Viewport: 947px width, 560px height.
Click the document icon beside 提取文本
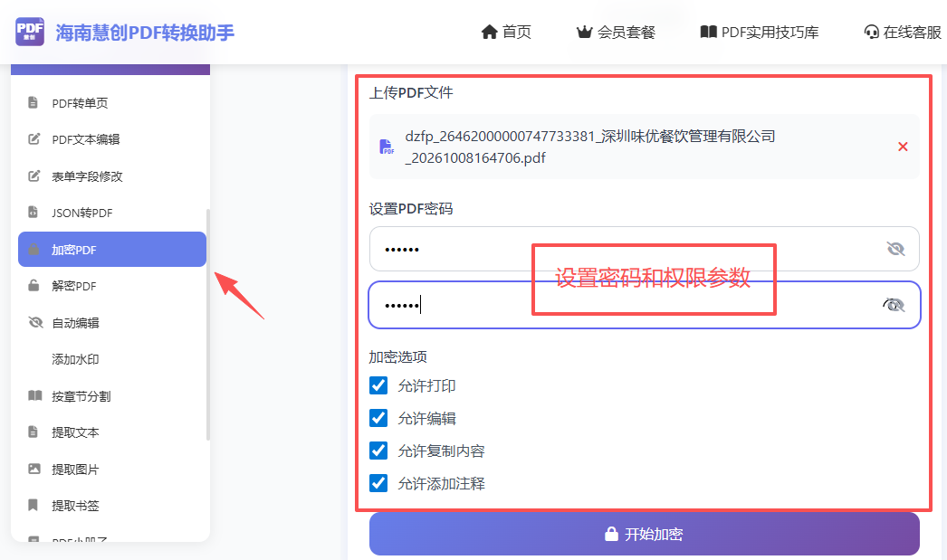click(33, 432)
